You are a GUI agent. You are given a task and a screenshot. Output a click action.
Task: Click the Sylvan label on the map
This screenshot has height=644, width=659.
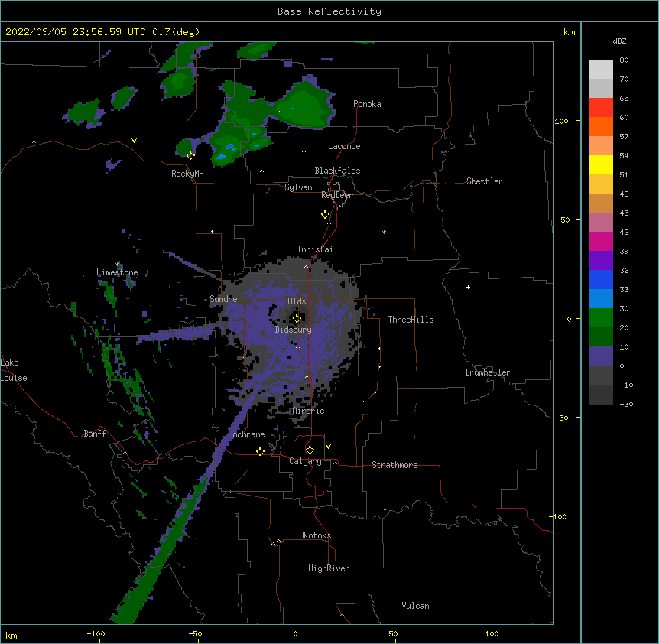tap(298, 187)
